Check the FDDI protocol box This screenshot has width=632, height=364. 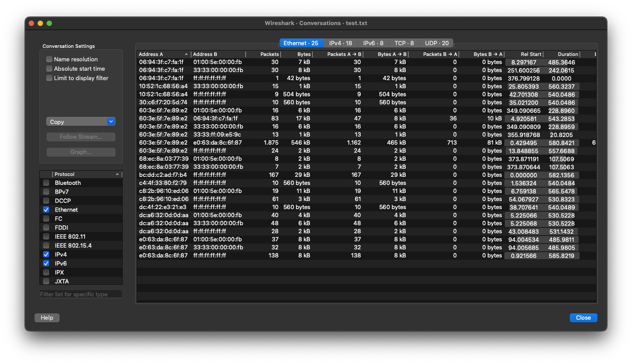[46, 227]
